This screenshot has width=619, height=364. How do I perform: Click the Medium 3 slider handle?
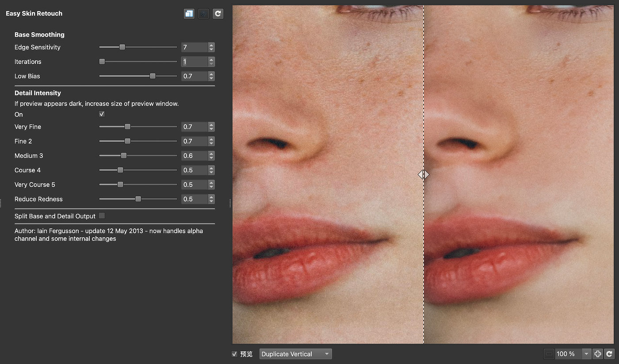pos(124,155)
